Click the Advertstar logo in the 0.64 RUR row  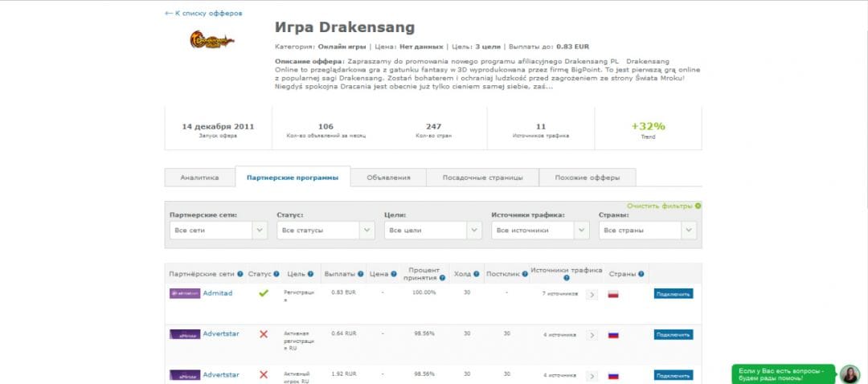(x=185, y=334)
